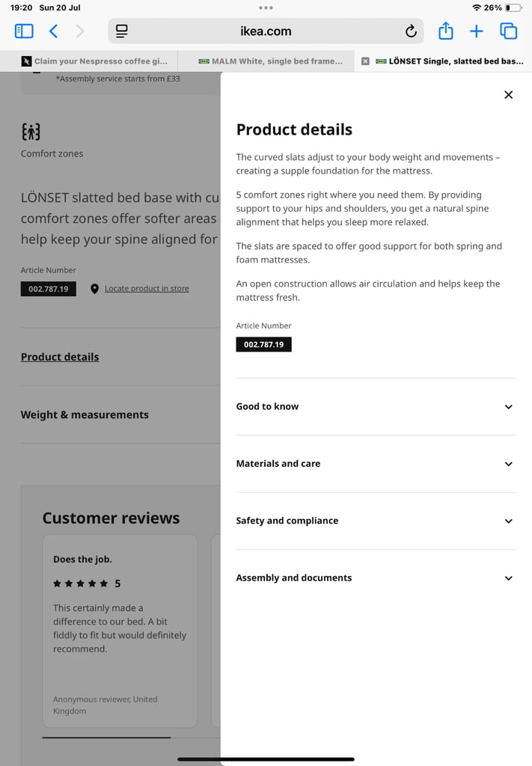Open the Share sheet

click(x=445, y=31)
